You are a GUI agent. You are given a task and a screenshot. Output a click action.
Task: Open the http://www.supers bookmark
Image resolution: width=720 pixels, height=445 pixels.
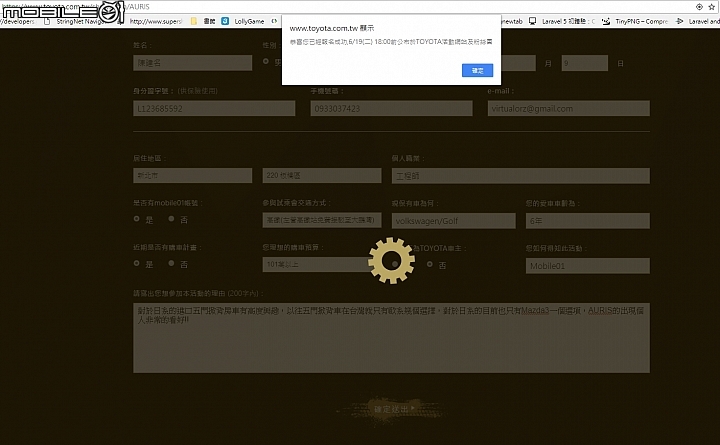(x=156, y=21)
